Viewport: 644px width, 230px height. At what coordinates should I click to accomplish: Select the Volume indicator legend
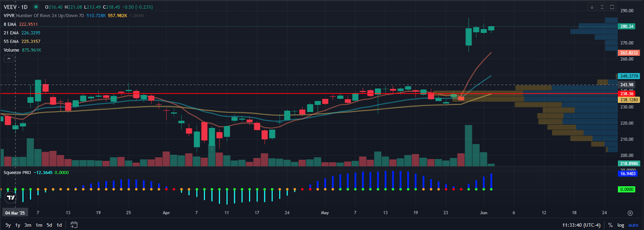pos(11,50)
